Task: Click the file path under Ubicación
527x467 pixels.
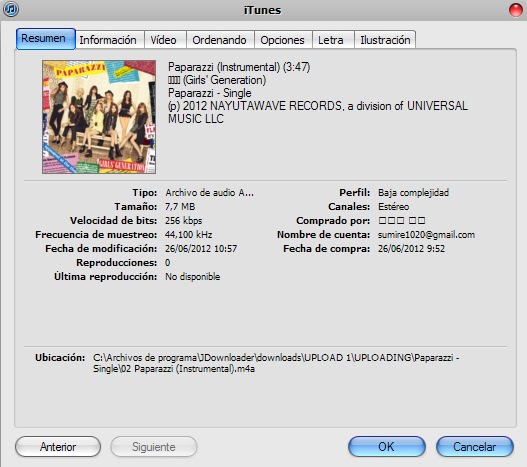Action: [x=276, y=363]
